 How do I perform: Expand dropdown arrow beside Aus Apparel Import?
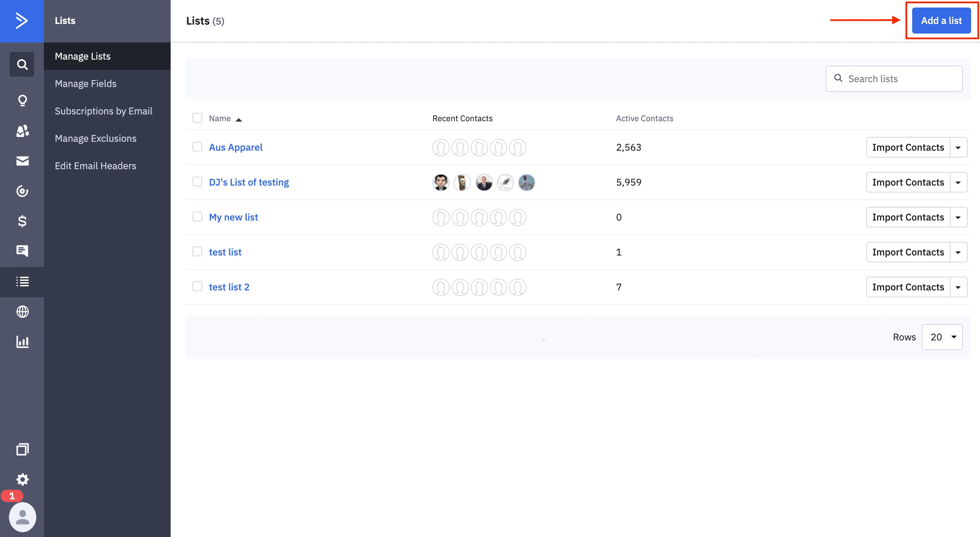[x=958, y=148]
